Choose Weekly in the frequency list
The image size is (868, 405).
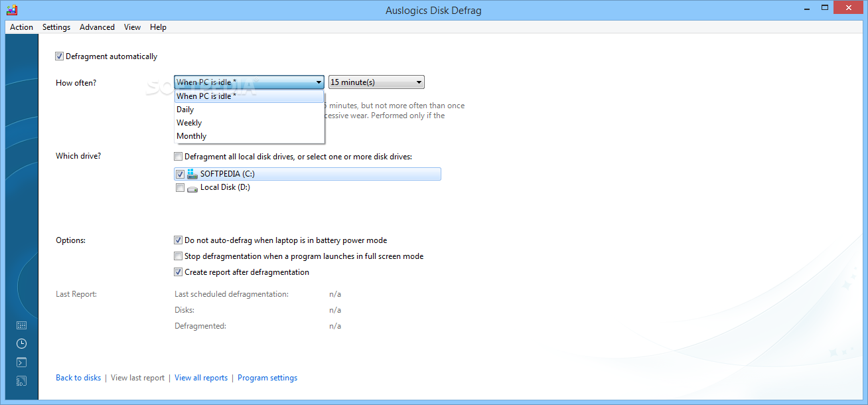point(249,123)
